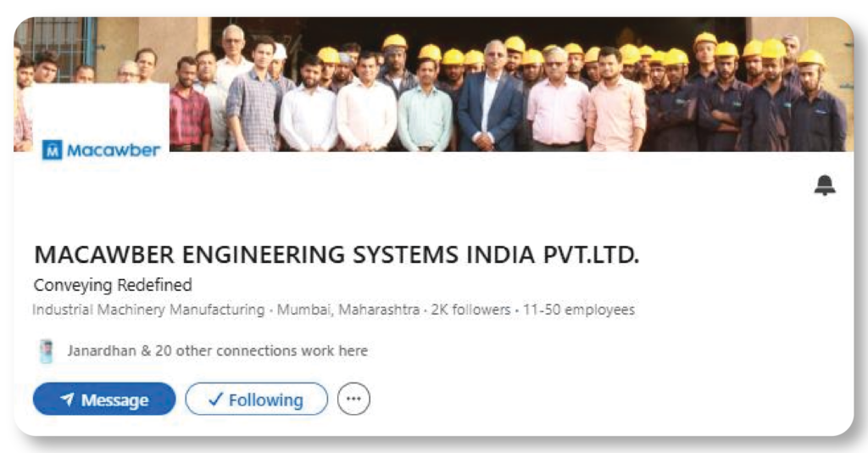Toggle the Following button

(x=256, y=400)
